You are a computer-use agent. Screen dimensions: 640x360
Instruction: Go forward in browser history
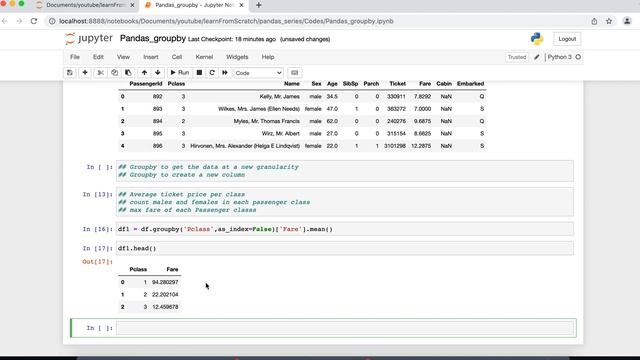pyautogui.click(x=19, y=21)
